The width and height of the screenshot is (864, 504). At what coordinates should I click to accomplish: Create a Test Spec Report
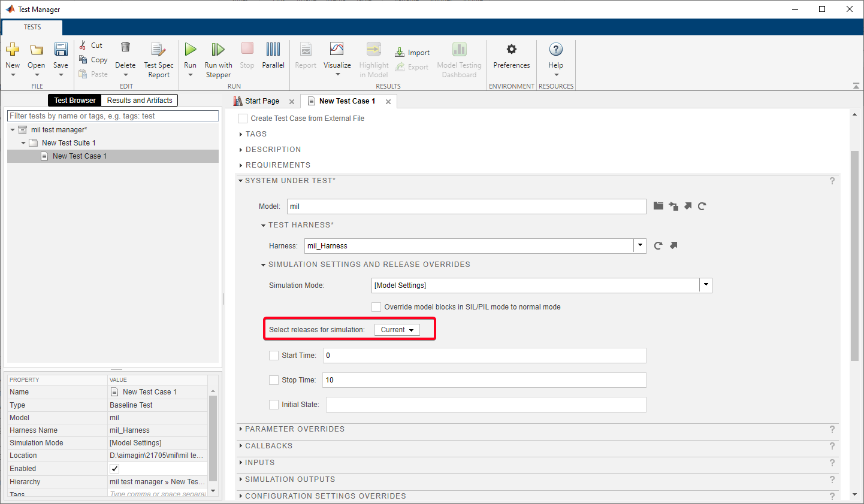pyautogui.click(x=159, y=60)
